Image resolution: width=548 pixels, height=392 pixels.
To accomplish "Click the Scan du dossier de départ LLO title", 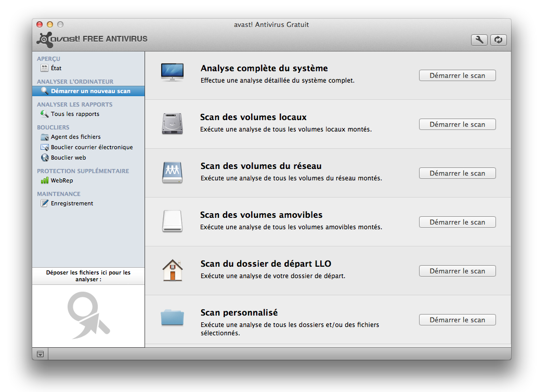I will [x=266, y=264].
